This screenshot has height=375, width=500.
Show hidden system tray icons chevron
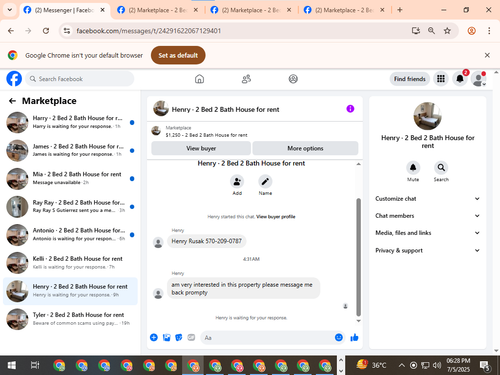click(401, 365)
